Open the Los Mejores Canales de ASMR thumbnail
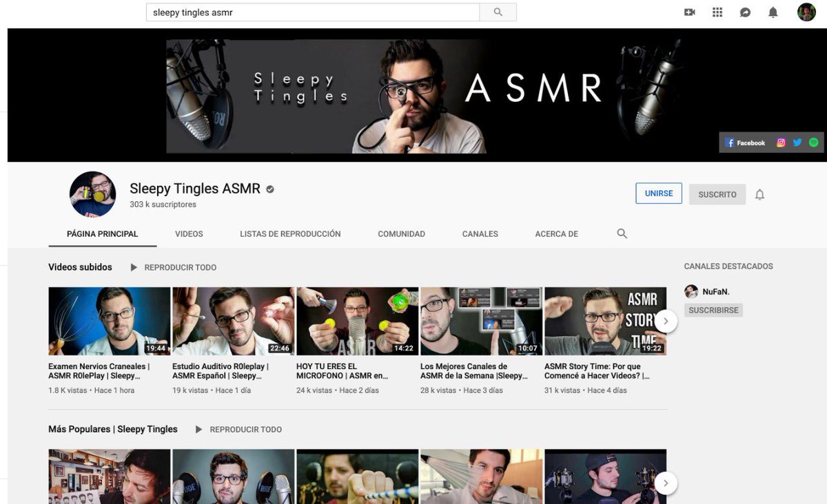 [481, 321]
